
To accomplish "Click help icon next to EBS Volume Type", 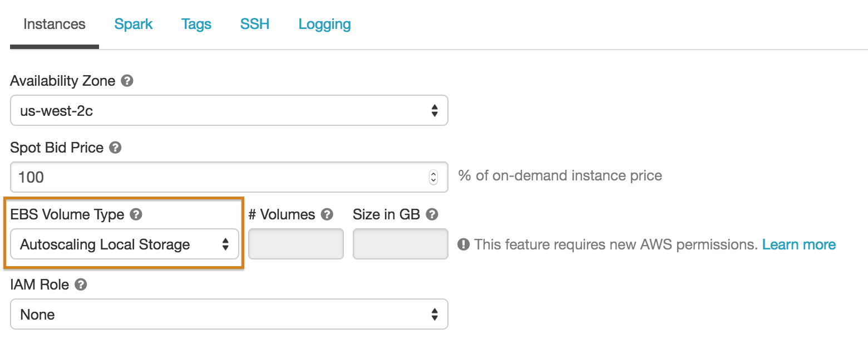I will coord(136,214).
